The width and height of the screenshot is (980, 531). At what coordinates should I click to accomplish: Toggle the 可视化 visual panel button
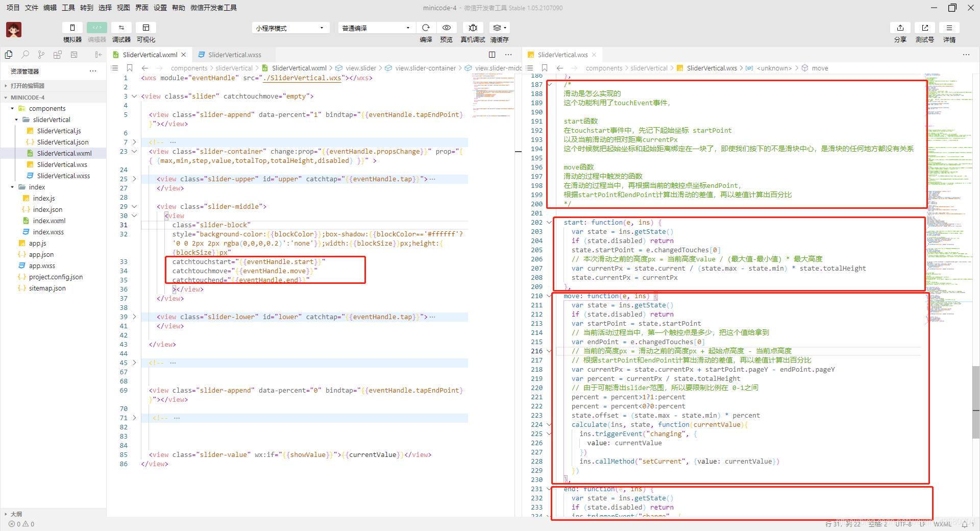(x=146, y=28)
